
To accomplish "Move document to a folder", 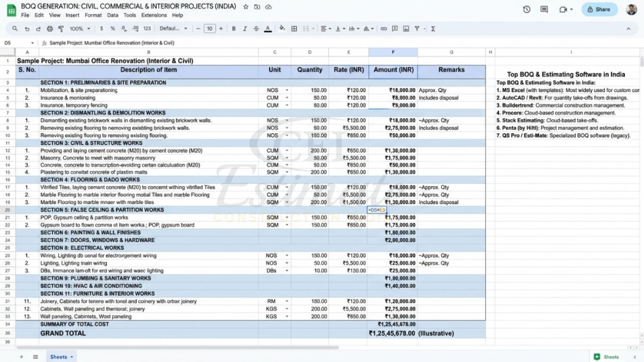I will coord(257,7).
